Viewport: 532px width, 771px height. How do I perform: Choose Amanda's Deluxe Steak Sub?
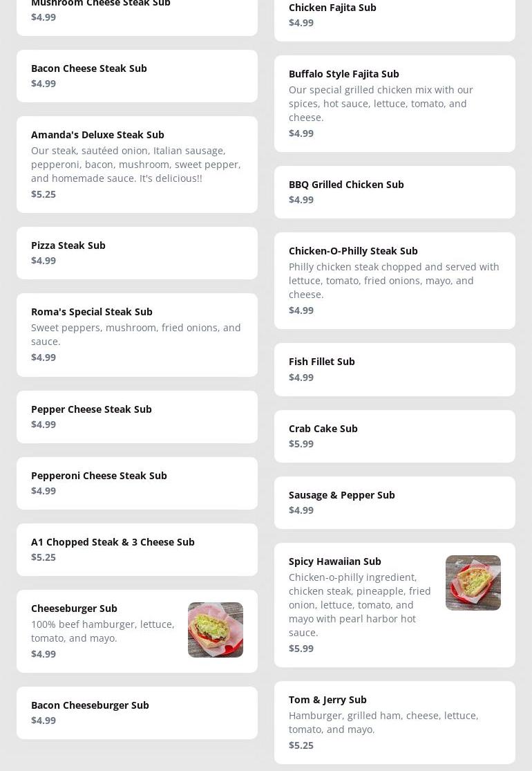137,165
